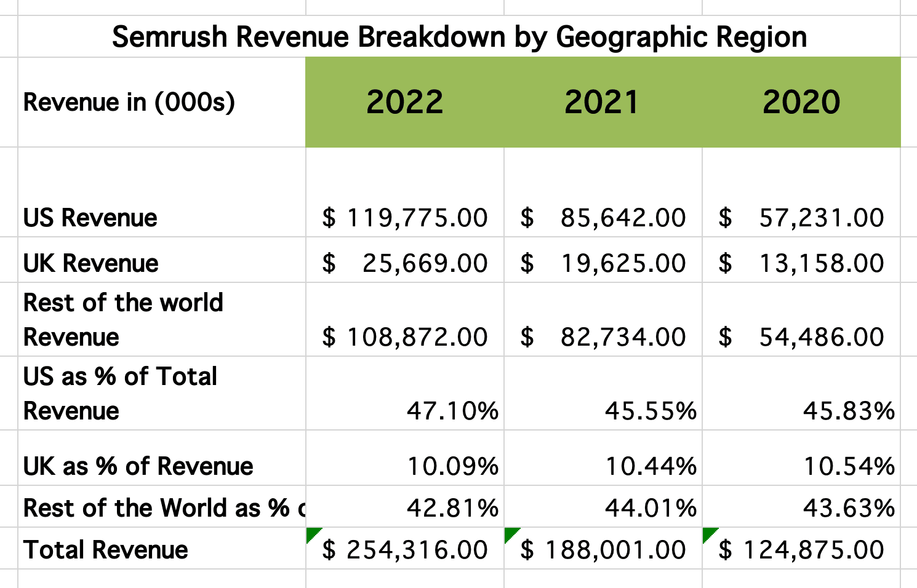Select Total Revenue 2022 value $254,316.00
The image size is (917, 588).
405,548
